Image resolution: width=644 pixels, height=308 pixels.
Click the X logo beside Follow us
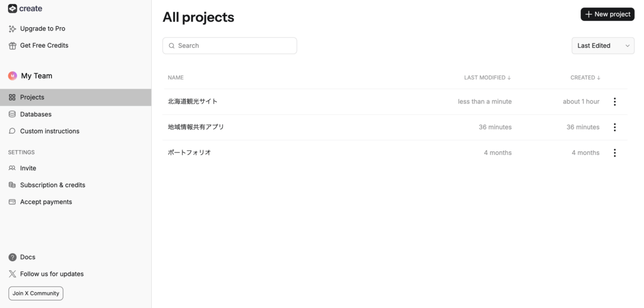coord(12,274)
